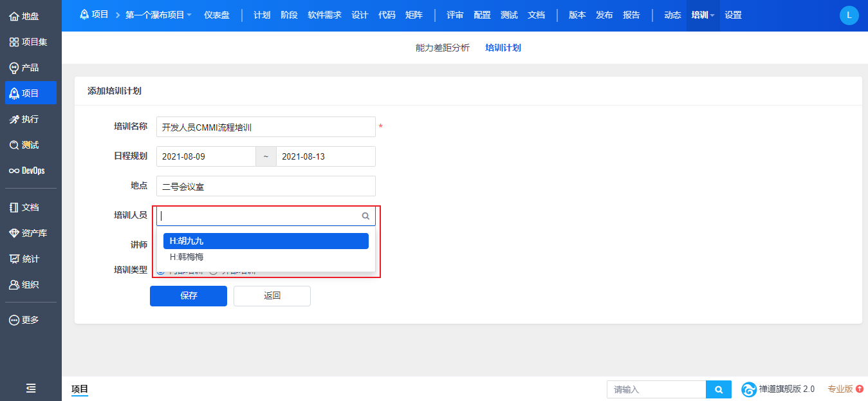The image size is (868, 401).
Task: Switch to the 培训计划 sub-tab
Action: click(x=503, y=48)
